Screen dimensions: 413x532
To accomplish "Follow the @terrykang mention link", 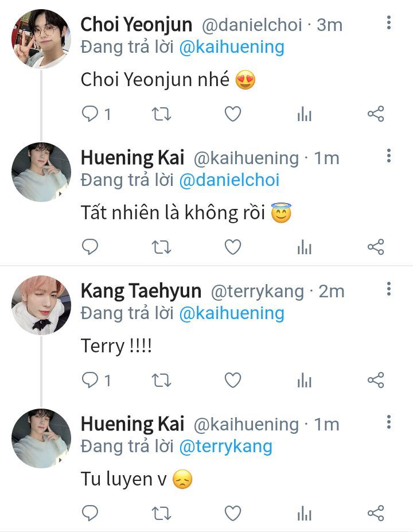I will [225, 446].
